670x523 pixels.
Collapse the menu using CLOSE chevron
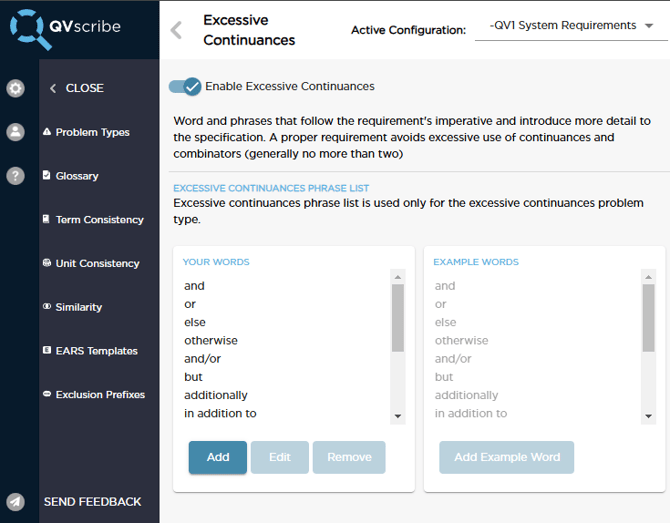click(x=53, y=88)
